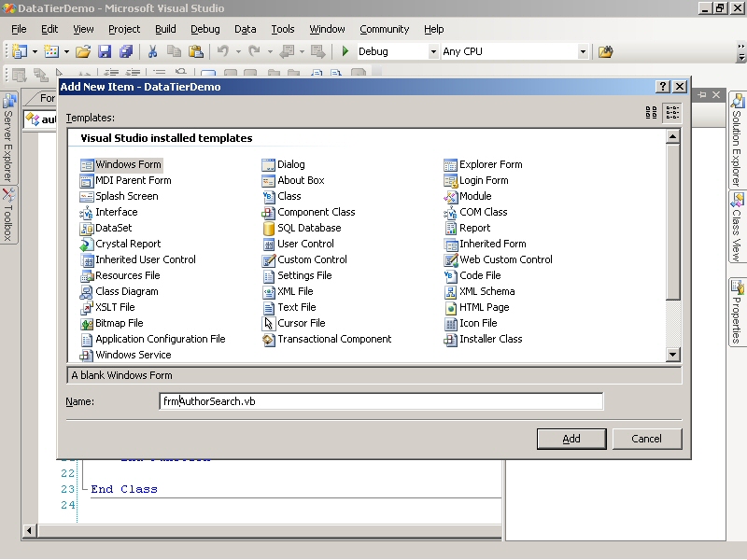Open the Build menu
This screenshot has height=560, width=747.
165,29
